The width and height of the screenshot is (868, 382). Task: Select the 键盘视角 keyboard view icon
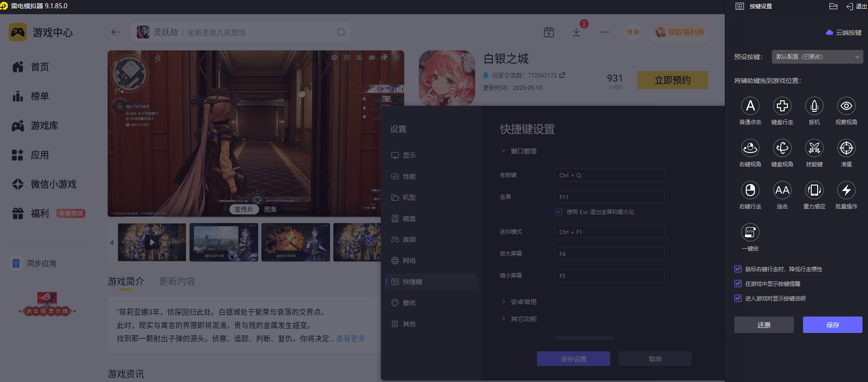(x=782, y=148)
